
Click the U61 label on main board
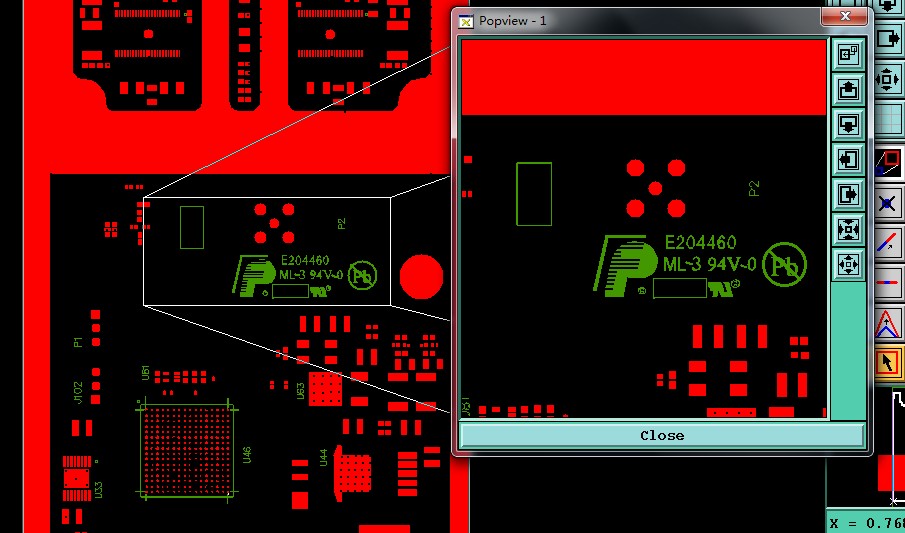coord(145,373)
